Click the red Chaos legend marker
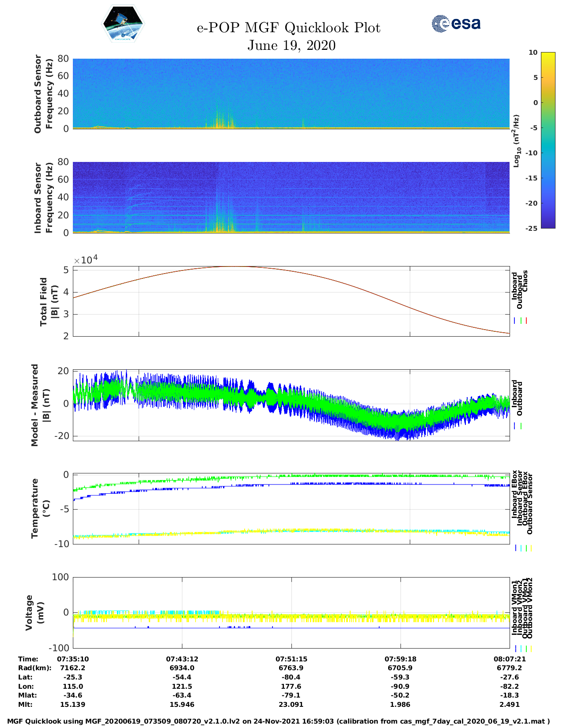Screen dimensions: 563x728 526,321
